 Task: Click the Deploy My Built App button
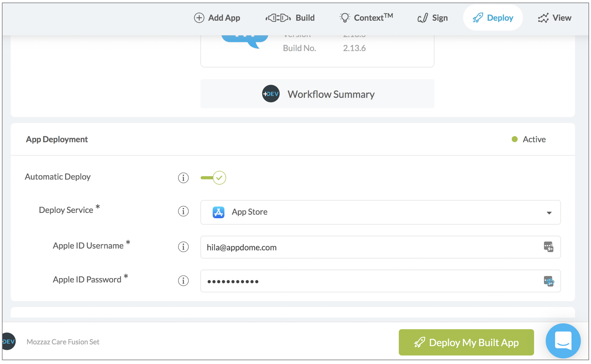pyautogui.click(x=466, y=342)
